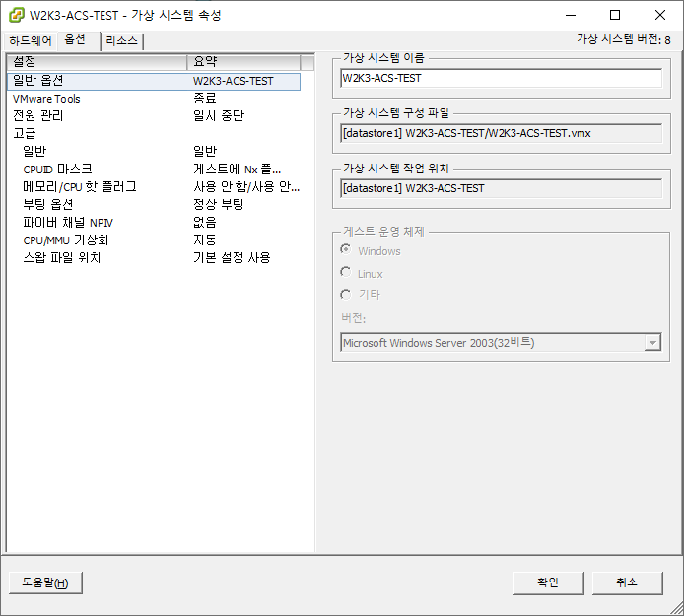Switch to the 리소스 tab

pyautogui.click(x=121, y=41)
